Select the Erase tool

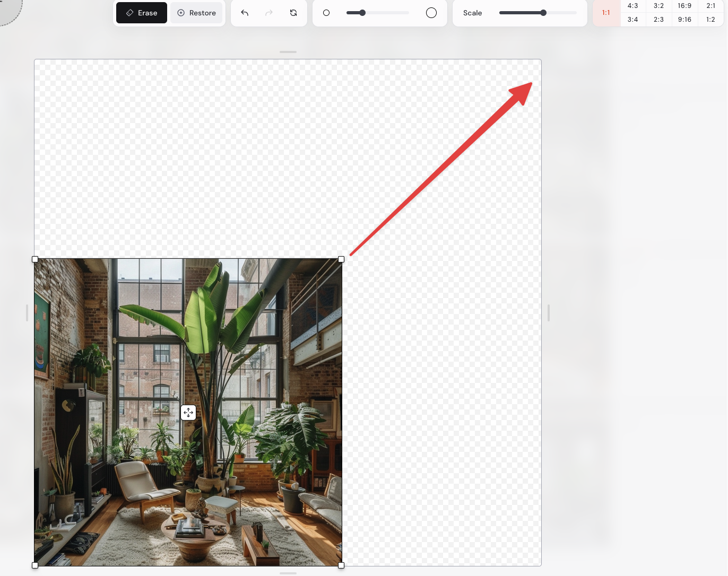pyautogui.click(x=142, y=13)
